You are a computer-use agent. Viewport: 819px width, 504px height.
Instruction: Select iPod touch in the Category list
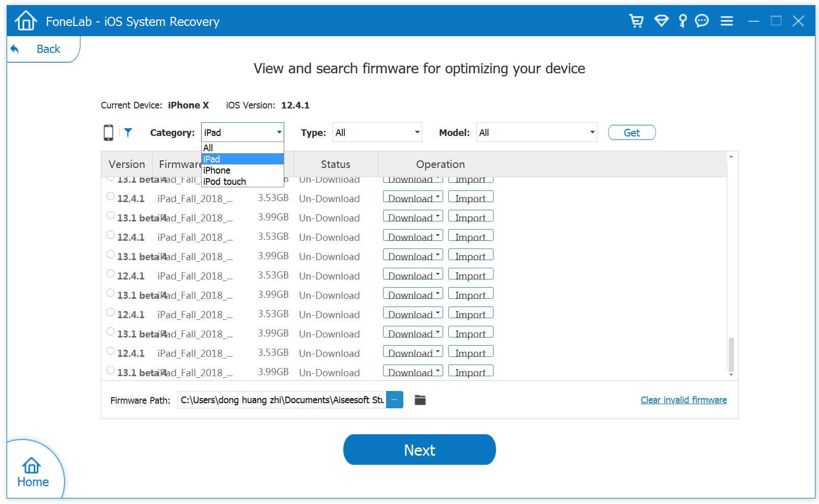click(x=242, y=181)
